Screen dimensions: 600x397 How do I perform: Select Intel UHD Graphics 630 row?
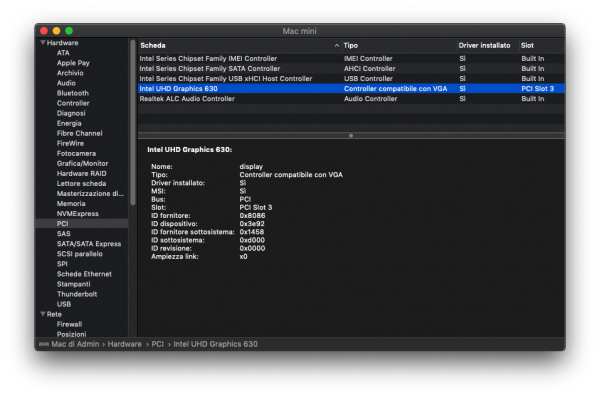click(351, 88)
